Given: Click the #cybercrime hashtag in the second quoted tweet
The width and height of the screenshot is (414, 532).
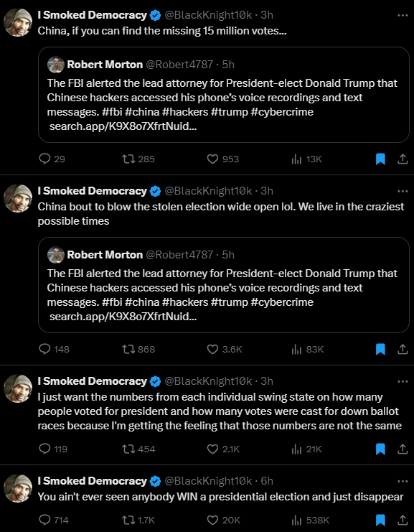Looking at the screenshot, I should [x=282, y=302].
